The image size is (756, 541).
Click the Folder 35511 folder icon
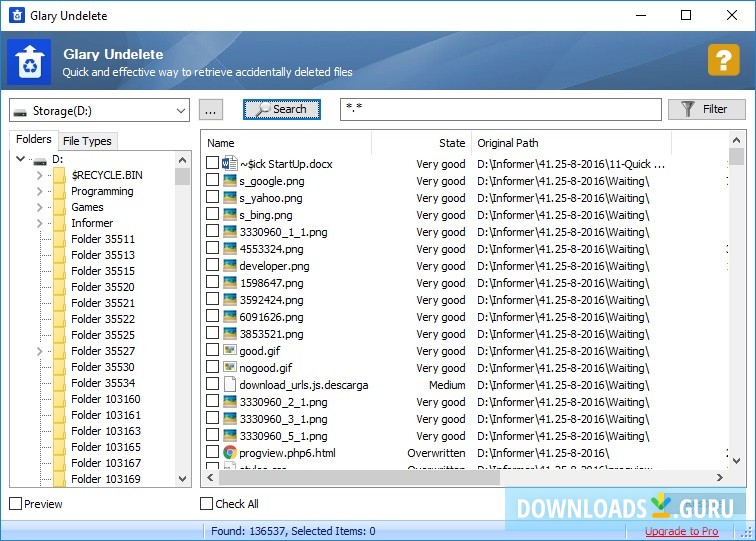[x=59, y=239]
